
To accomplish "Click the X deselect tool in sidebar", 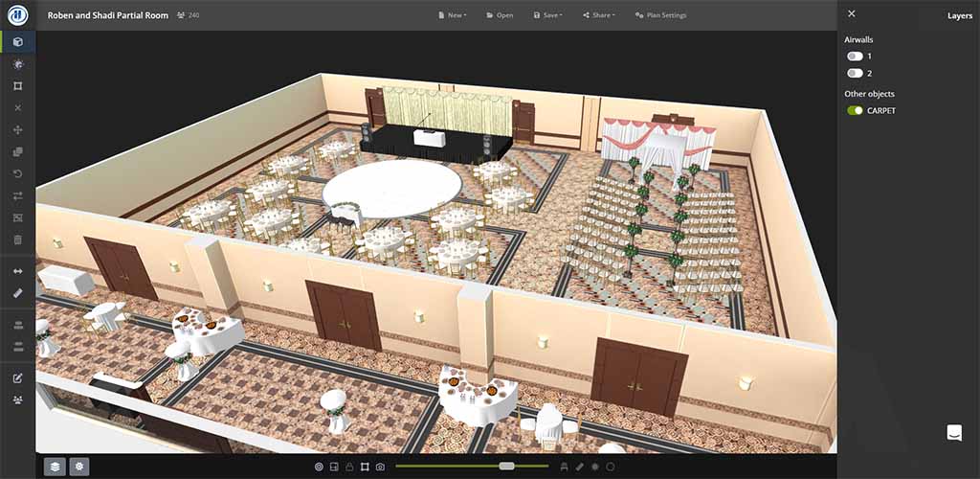I will (x=17, y=107).
